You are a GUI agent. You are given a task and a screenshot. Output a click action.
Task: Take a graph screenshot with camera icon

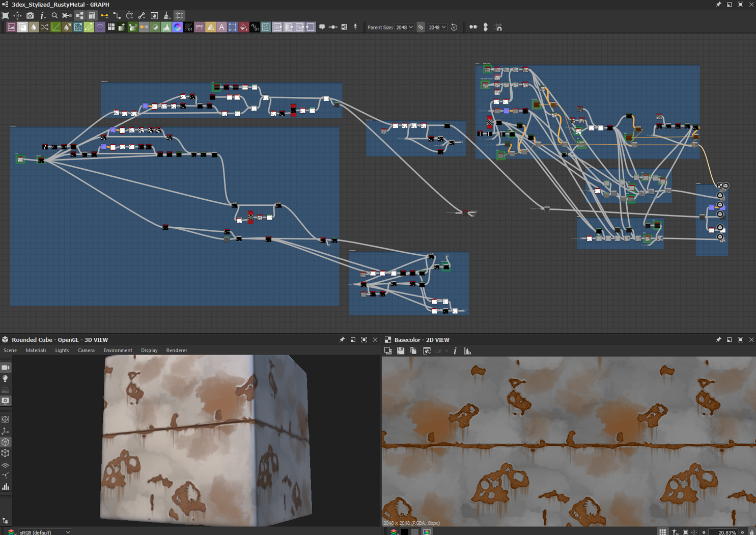pos(30,16)
